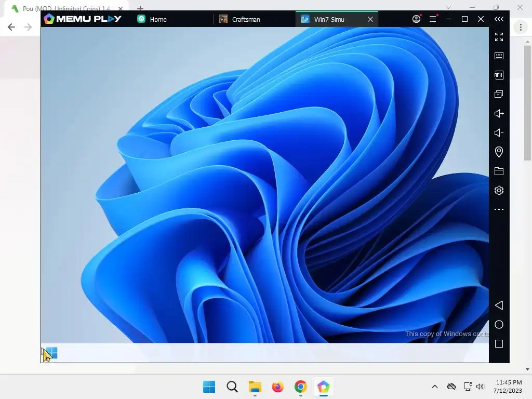Screen dimensions: 532x399
Task: Open the browser three-dot menu
Action: [521, 27]
